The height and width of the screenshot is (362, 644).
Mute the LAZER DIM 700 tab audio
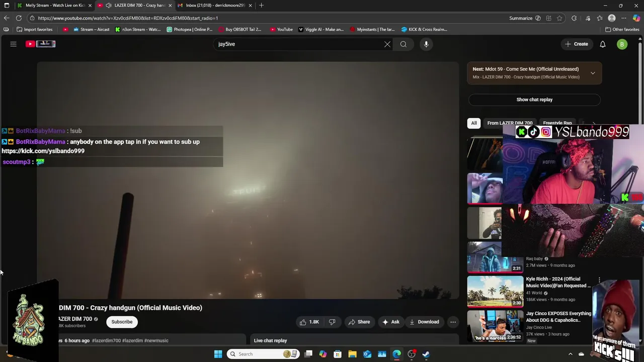[x=109, y=6]
